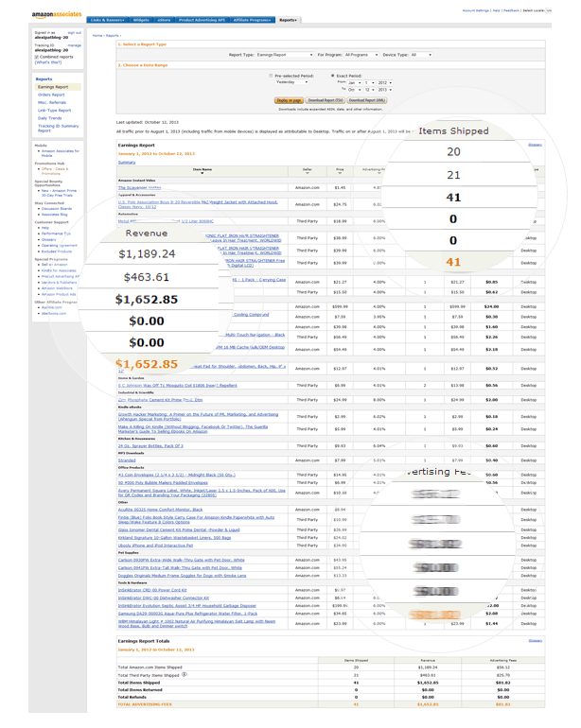This screenshot has height=728, width=581.
Task: Click the Summary link under Earnings Report
Action: tap(127, 162)
